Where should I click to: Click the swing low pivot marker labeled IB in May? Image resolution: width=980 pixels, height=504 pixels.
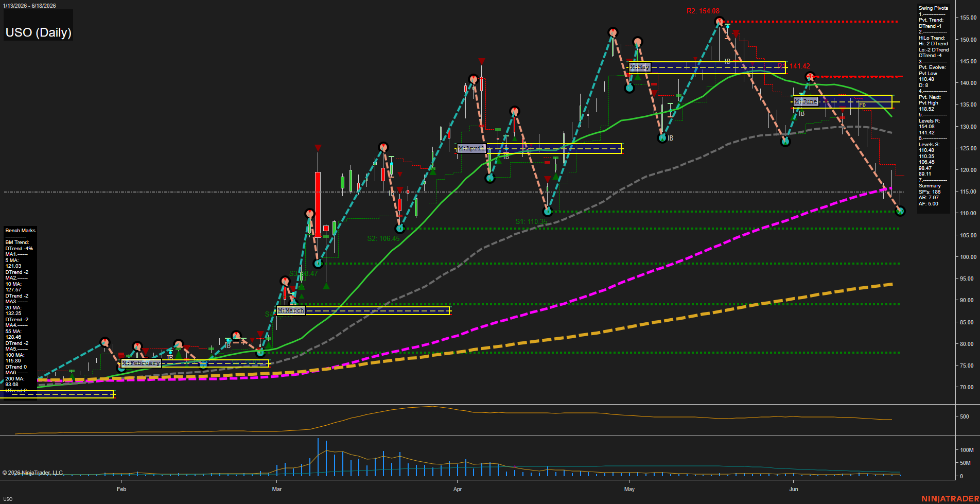coord(662,138)
